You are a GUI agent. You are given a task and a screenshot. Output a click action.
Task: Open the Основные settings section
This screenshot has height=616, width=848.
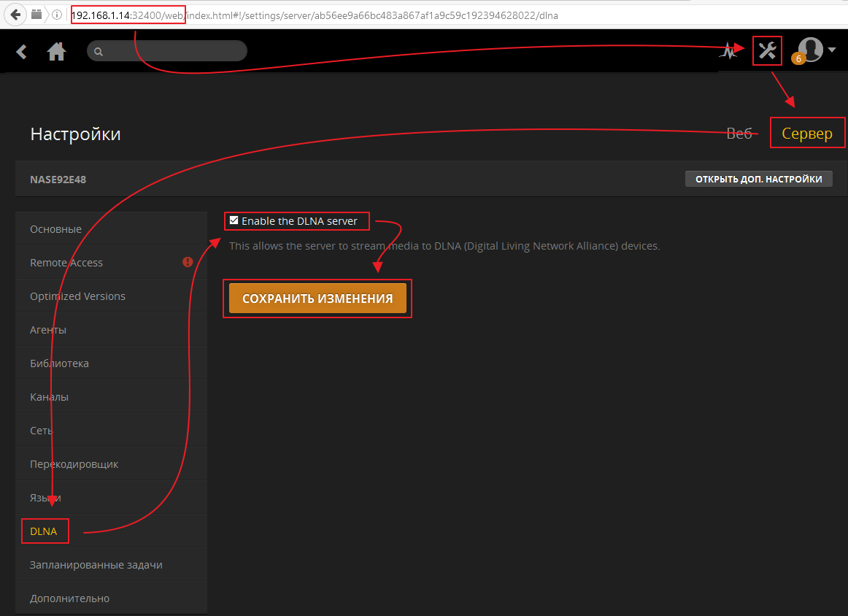point(111,229)
